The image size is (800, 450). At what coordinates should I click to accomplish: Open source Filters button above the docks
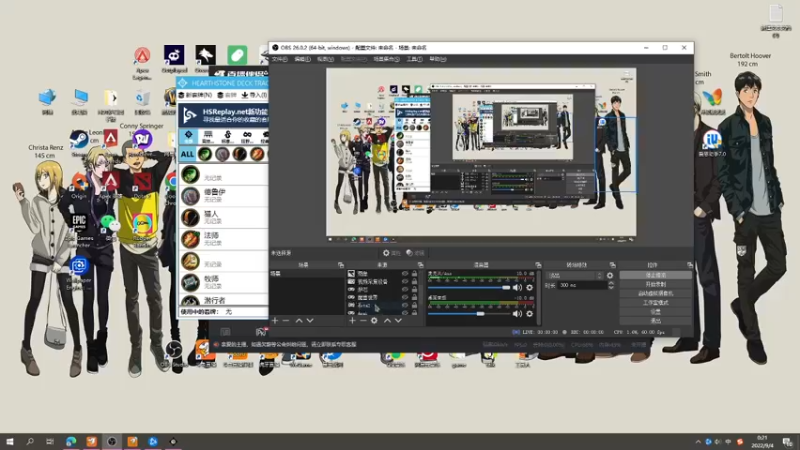point(415,253)
